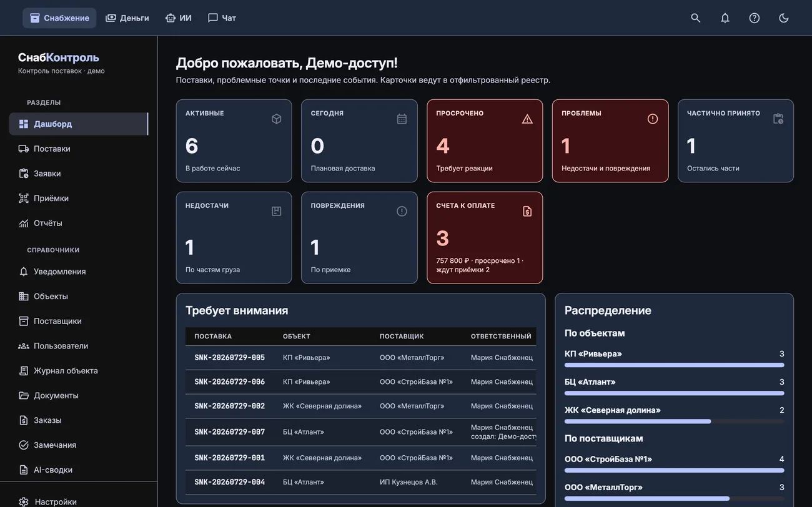Click the scan icon beside Приёмки
The image size is (812, 507).
24,198
